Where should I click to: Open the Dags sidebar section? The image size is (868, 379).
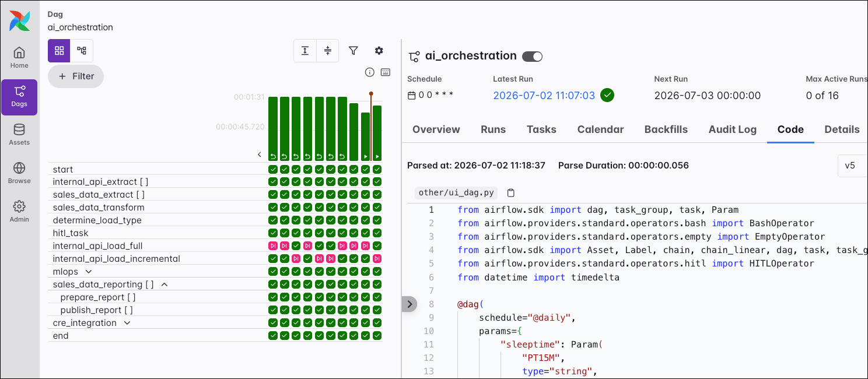click(x=19, y=97)
